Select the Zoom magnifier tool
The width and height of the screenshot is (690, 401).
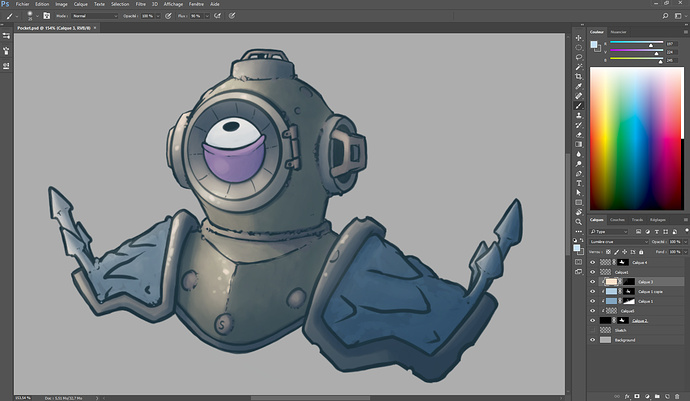[x=578, y=221]
